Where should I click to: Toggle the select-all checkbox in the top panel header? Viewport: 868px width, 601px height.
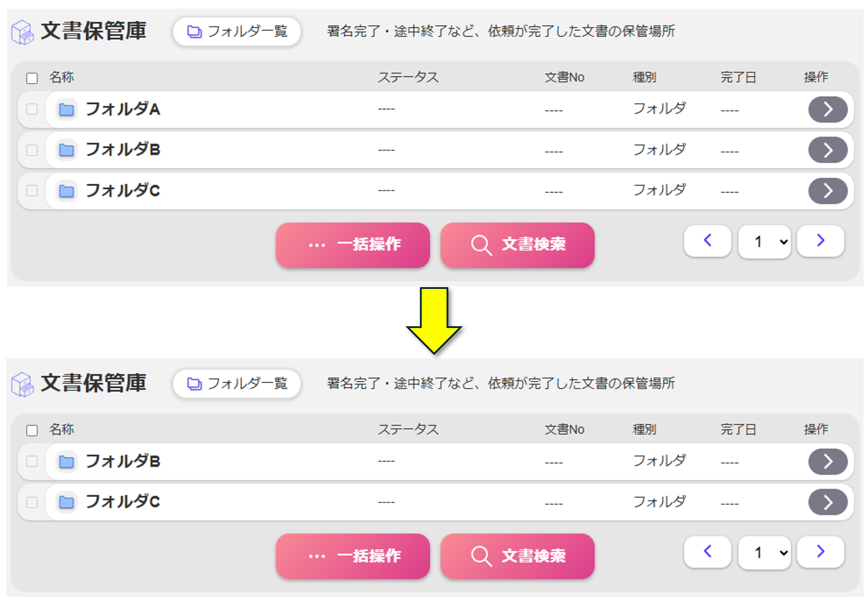32,78
